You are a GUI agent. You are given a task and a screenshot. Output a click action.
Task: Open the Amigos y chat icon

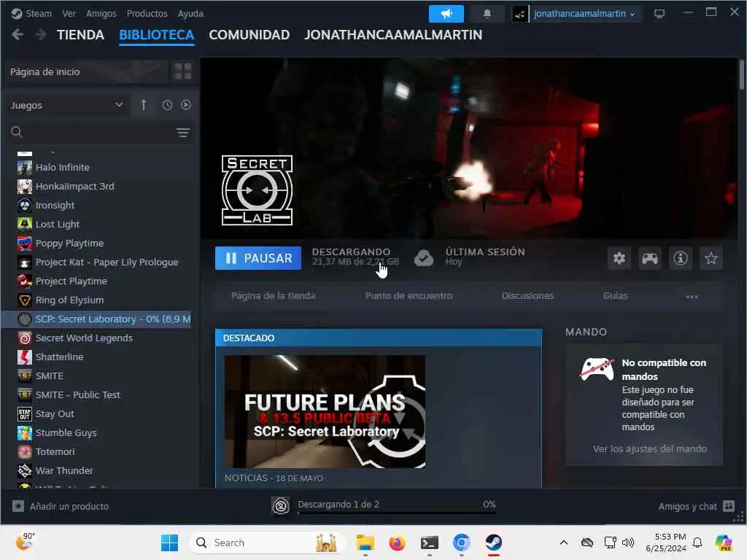(x=729, y=506)
